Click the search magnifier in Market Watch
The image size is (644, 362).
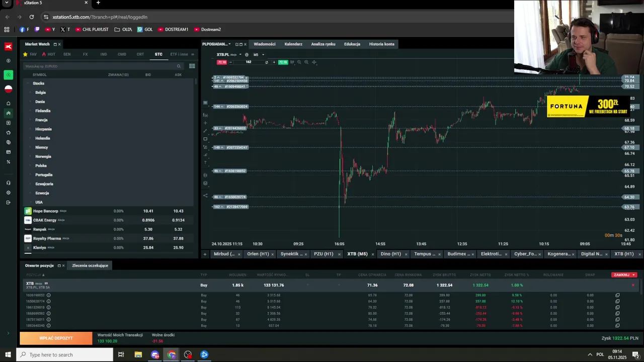[179, 66]
